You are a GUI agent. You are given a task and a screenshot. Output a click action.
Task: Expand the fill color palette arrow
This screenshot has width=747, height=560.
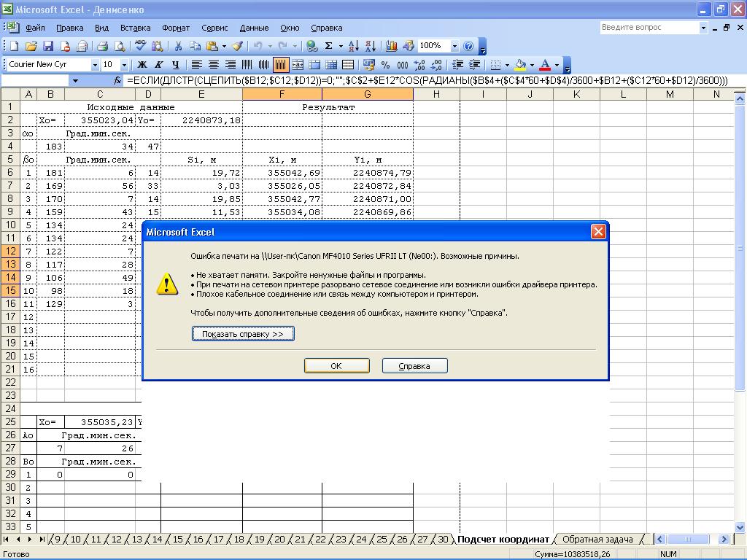click(532, 65)
